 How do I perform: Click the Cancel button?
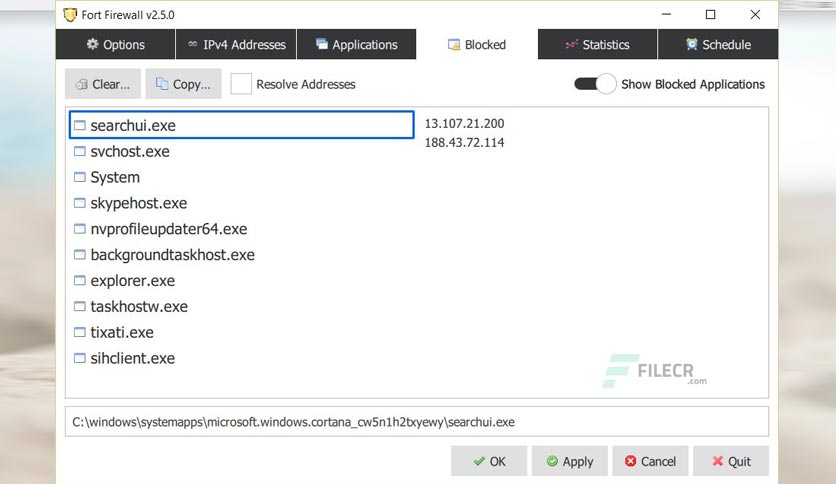click(x=650, y=461)
